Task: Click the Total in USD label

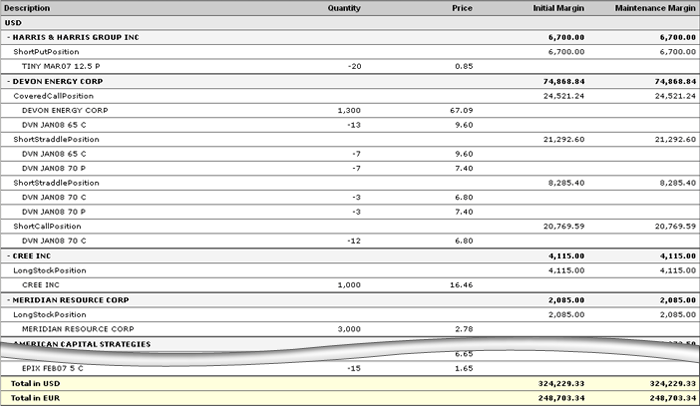Action: point(35,384)
